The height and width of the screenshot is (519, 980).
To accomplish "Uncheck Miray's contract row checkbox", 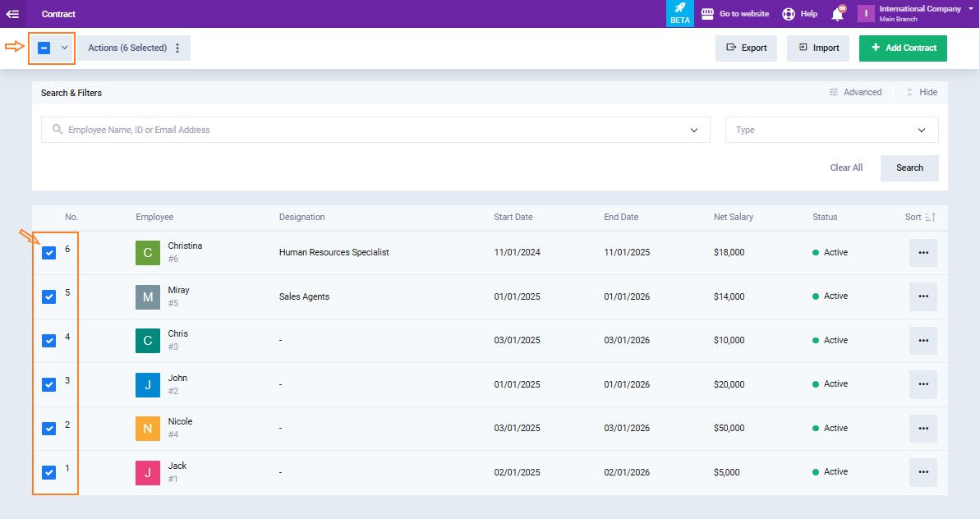I will 48,296.
